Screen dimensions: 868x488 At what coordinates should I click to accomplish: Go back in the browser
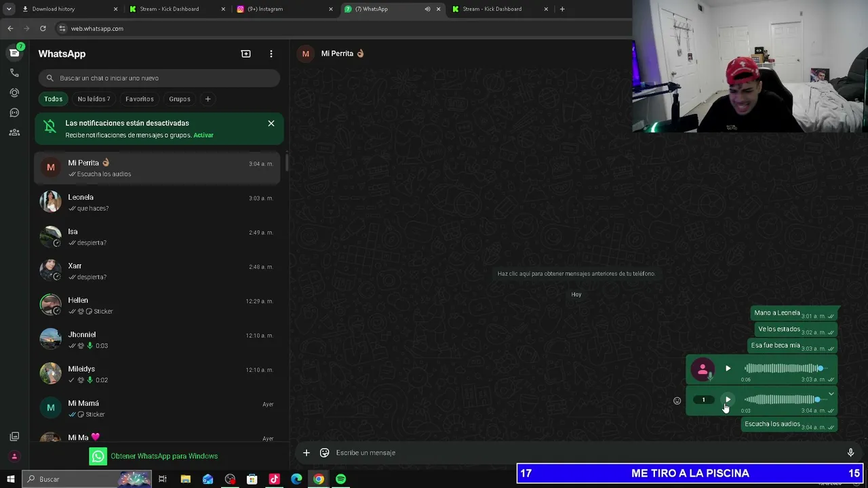[x=10, y=28]
